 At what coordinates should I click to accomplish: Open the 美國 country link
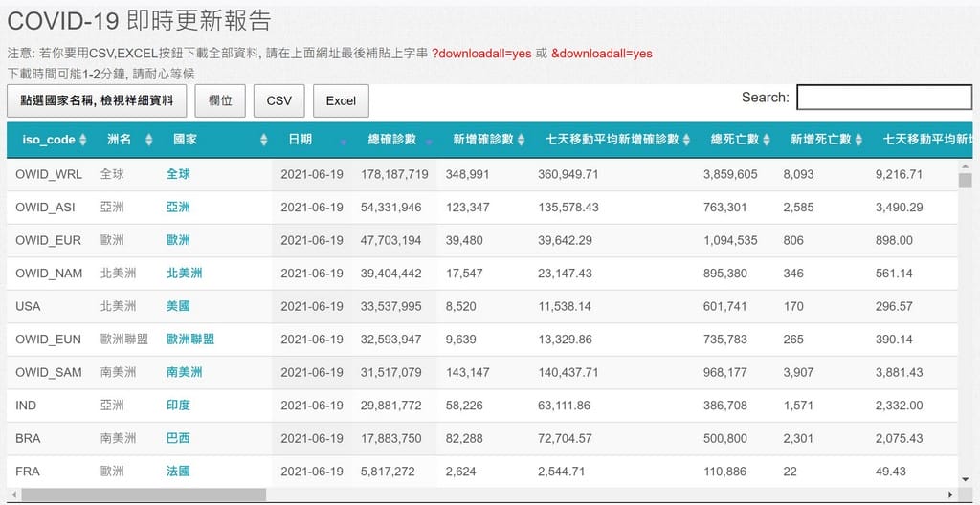pos(178,307)
